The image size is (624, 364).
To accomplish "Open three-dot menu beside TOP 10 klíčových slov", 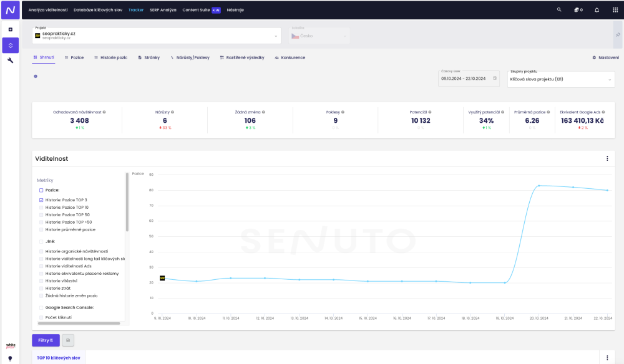I will (607, 358).
